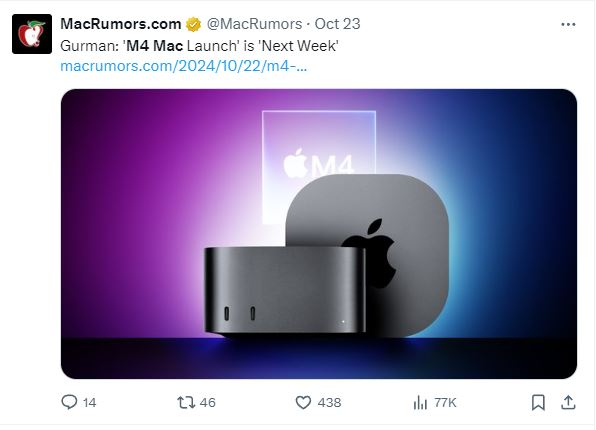Like the tweet with heart icon
The image size is (596, 430).
tap(303, 402)
